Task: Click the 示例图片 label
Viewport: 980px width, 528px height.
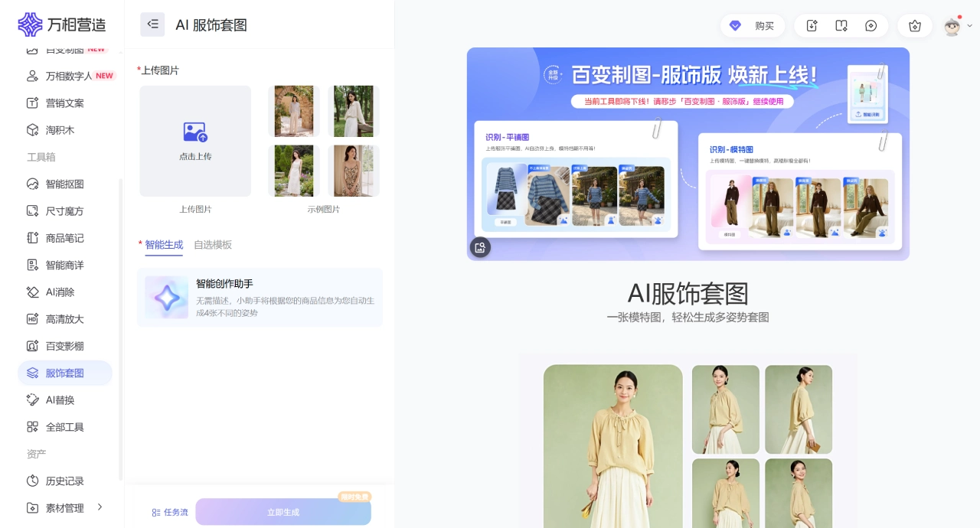Action: [324, 209]
